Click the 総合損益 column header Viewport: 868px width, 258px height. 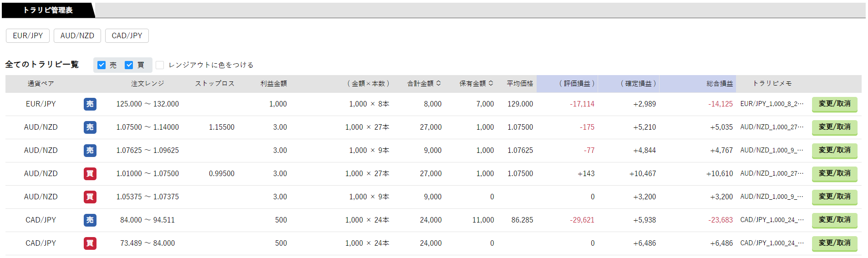720,84
